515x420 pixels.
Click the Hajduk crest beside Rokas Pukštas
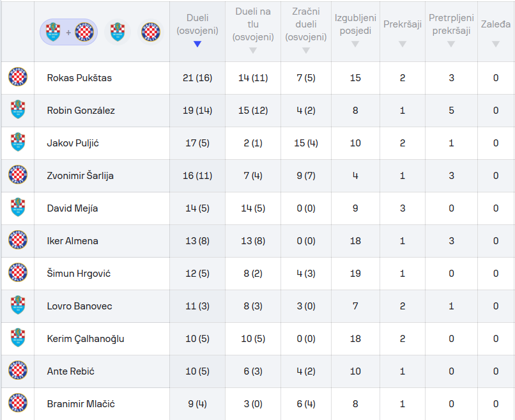pyautogui.click(x=18, y=78)
